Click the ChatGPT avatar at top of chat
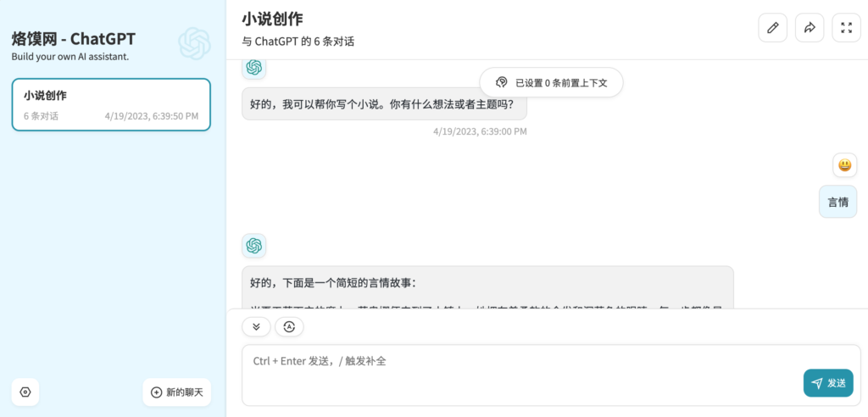This screenshot has width=868, height=417. tap(253, 68)
